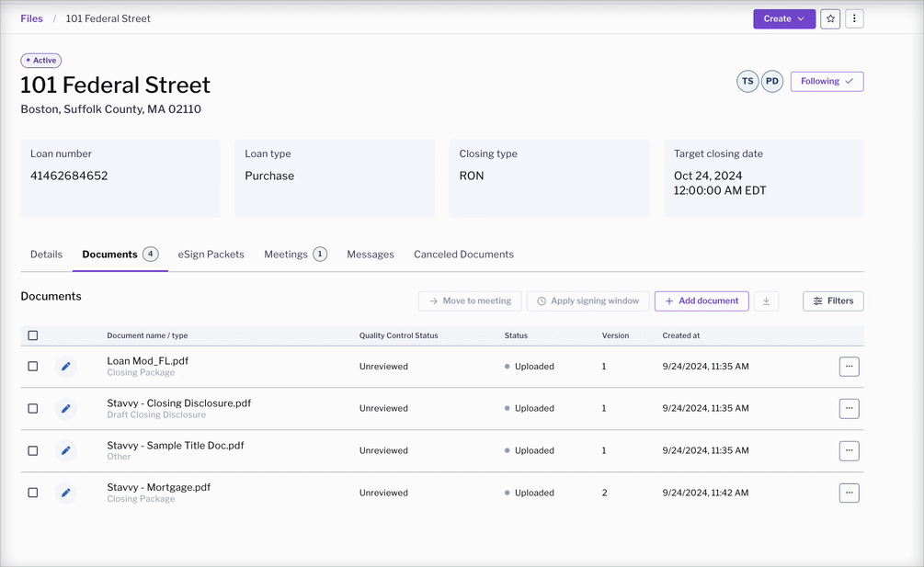Toggle the select-all documents checkbox
The image size is (924, 567).
click(33, 335)
